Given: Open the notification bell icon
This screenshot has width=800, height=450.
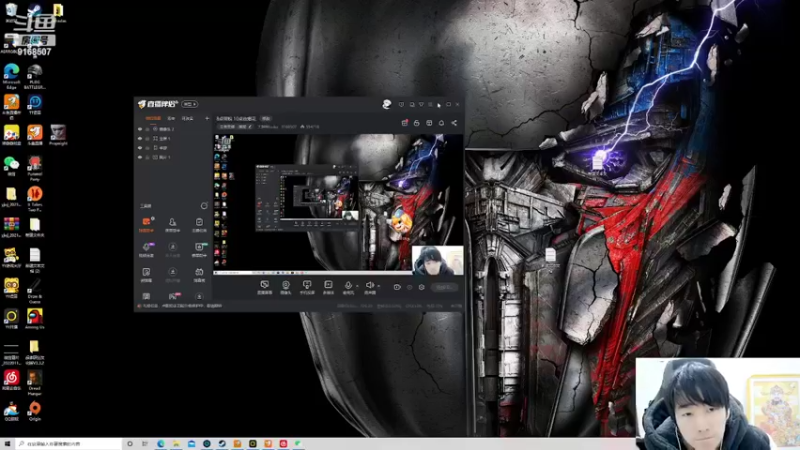Looking at the screenshot, I should click(441, 123).
